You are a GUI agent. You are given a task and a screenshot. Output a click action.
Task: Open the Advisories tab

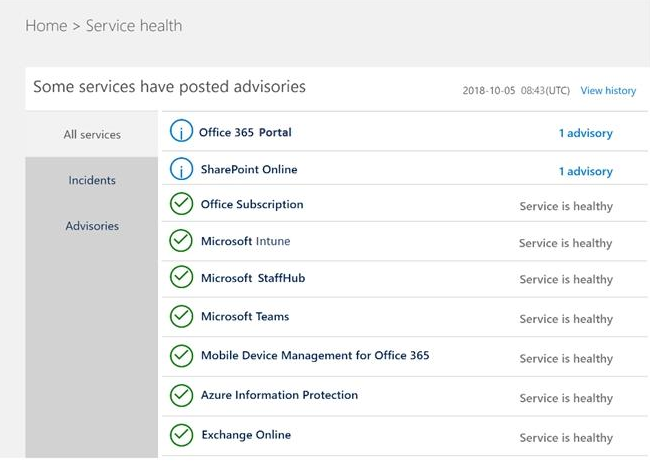92,226
